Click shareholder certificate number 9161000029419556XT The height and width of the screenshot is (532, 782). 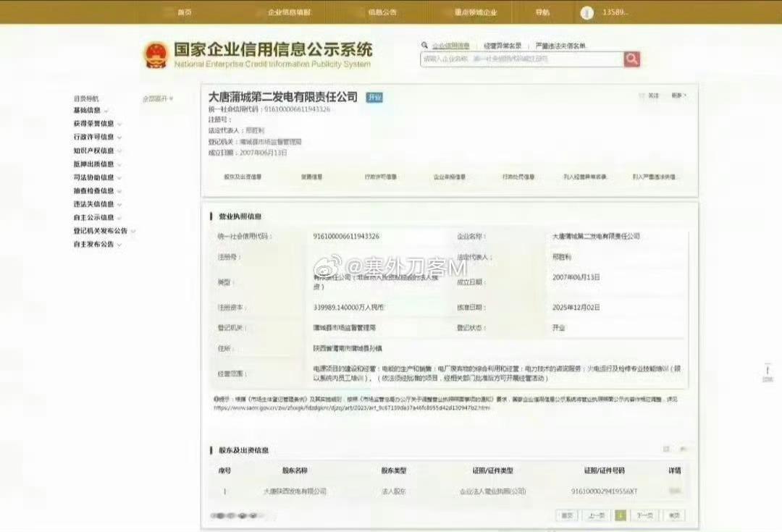point(604,491)
